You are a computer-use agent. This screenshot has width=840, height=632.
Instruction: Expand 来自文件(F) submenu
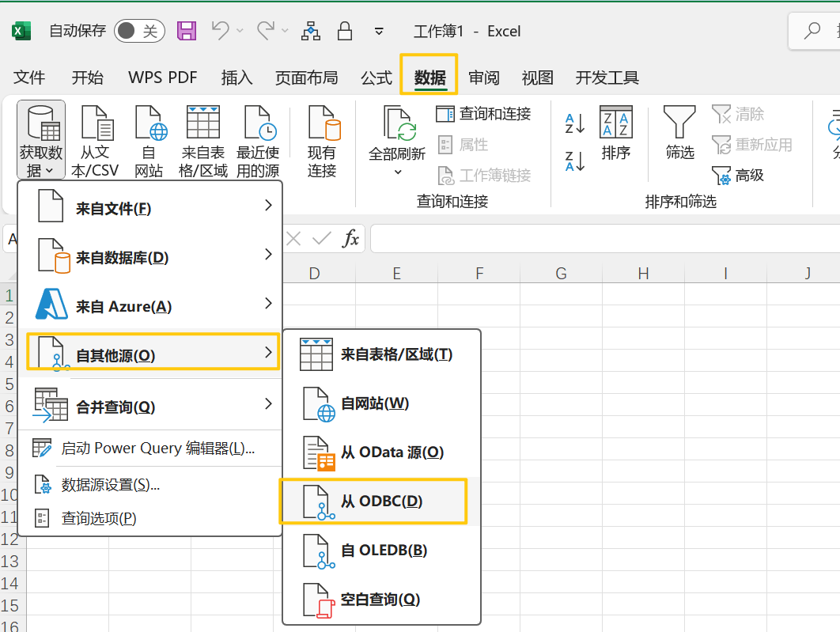150,207
